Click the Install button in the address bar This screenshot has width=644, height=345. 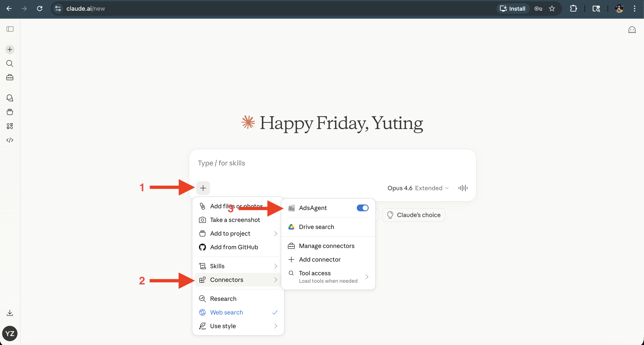pos(513,8)
